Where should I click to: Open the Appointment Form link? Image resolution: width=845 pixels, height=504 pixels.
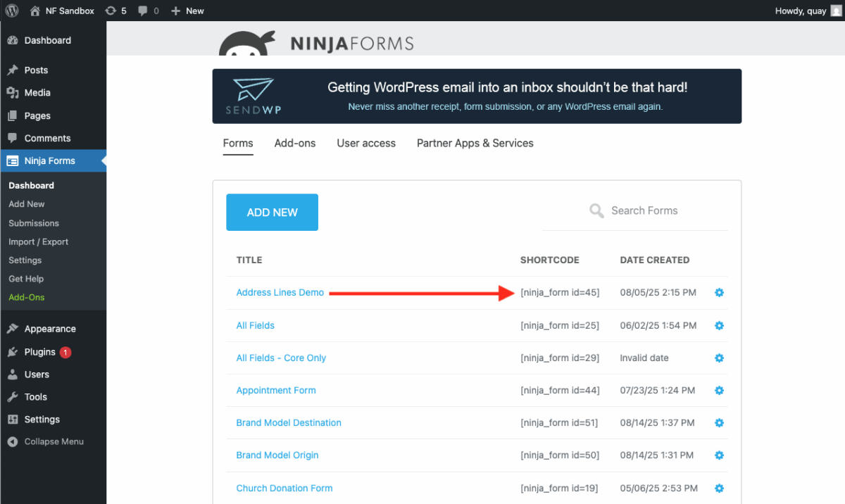[276, 390]
